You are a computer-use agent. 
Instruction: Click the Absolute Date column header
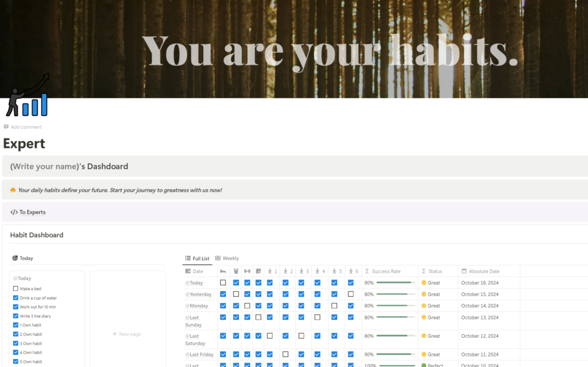coord(489,271)
